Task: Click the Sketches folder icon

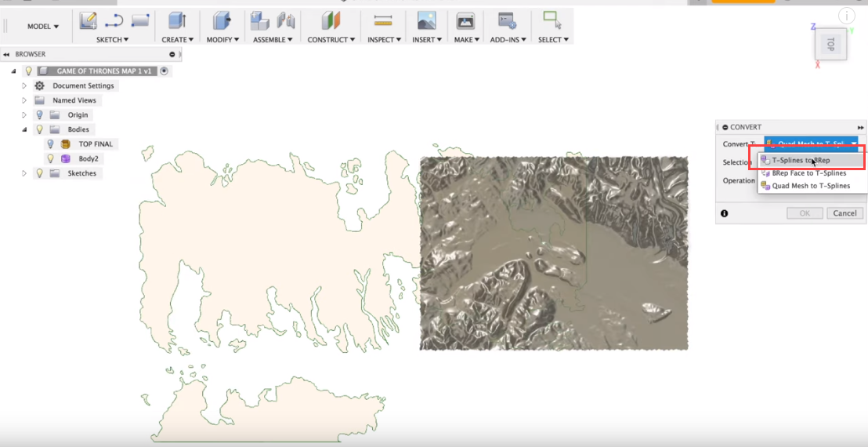Action: (54, 173)
